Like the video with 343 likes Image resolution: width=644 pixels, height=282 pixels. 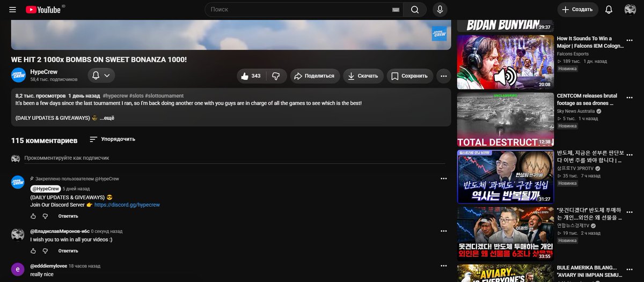251,76
